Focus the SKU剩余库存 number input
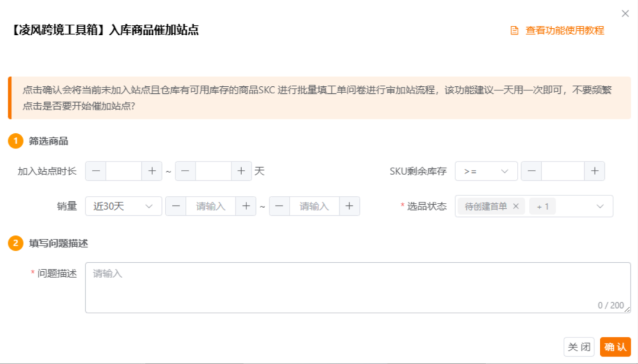 [563, 171]
